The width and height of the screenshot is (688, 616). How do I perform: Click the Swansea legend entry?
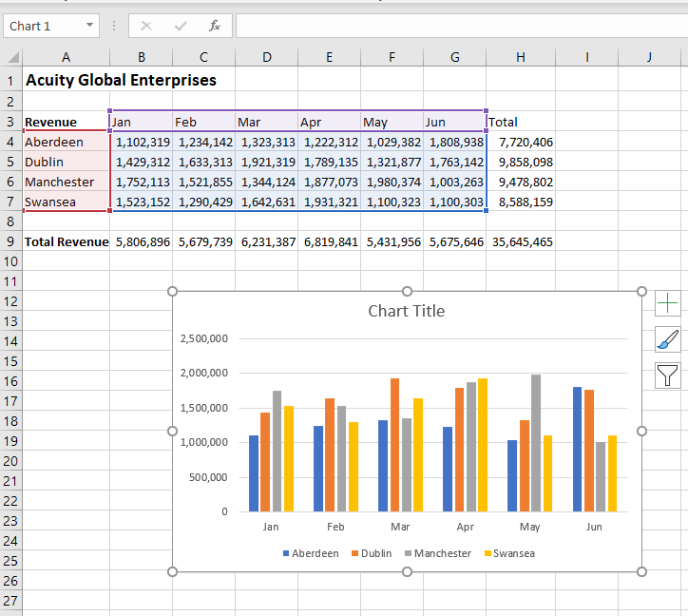(x=509, y=553)
